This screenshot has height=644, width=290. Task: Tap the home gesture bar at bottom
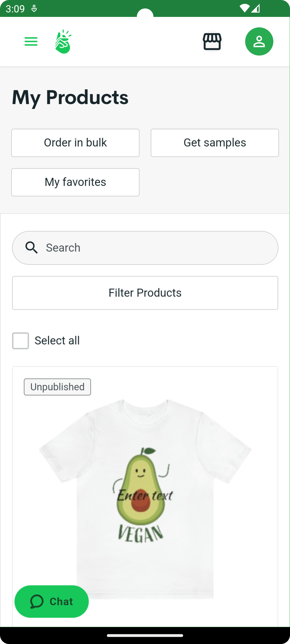click(x=145, y=635)
